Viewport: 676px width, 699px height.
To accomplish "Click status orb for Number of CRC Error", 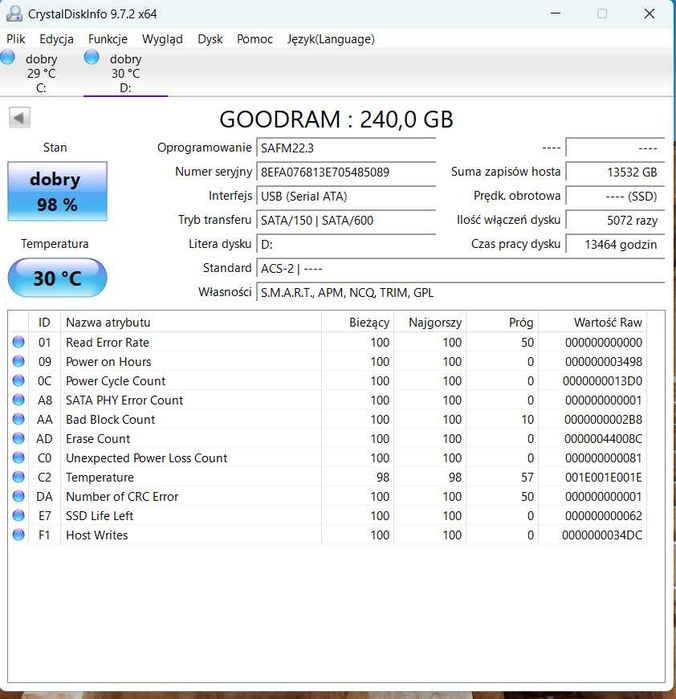I will pyautogui.click(x=18, y=496).
